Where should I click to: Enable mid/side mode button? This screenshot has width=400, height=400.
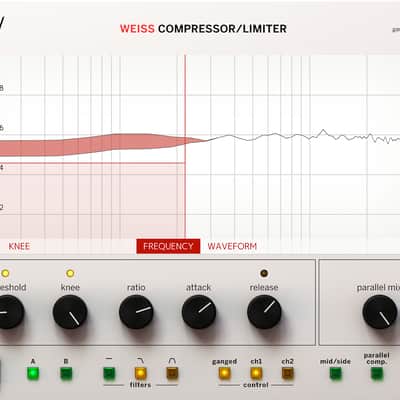[x=335, y=374]
